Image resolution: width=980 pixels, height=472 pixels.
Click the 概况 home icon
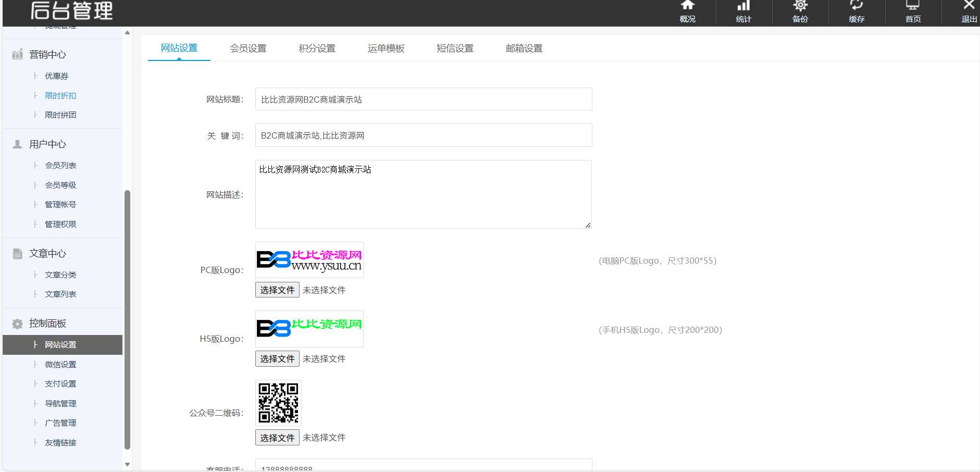click(687, 6)
